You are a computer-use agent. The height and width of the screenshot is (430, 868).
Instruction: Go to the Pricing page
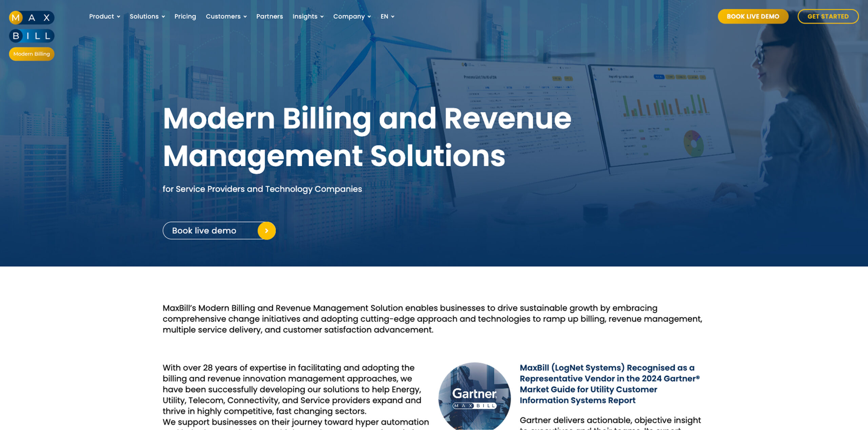(185, 16)
